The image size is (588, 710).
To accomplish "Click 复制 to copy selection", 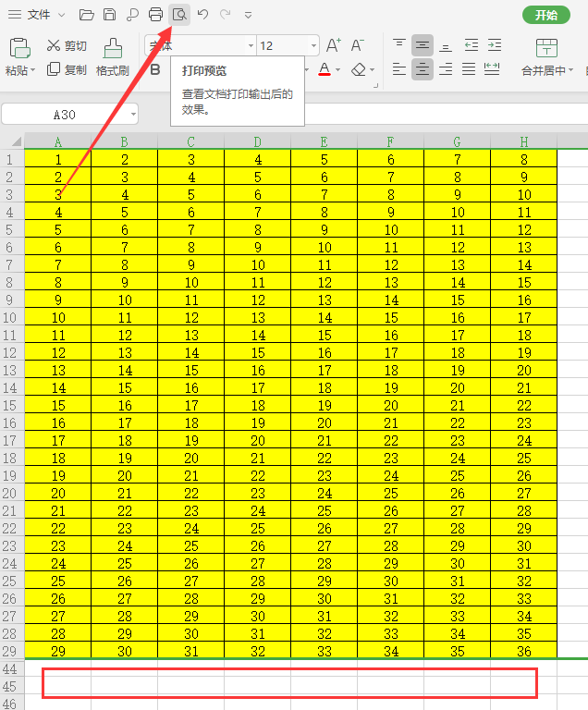I will click(67, 69).
